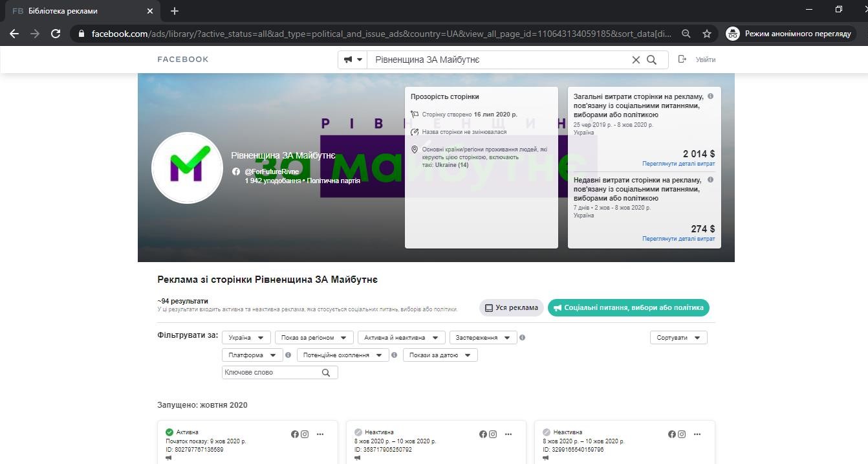Click green Активна status check icon
The image size is (868, 464).
point(169,432)
